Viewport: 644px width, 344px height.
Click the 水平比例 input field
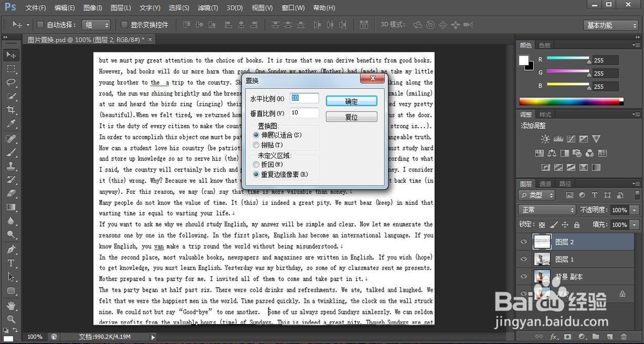305,98
